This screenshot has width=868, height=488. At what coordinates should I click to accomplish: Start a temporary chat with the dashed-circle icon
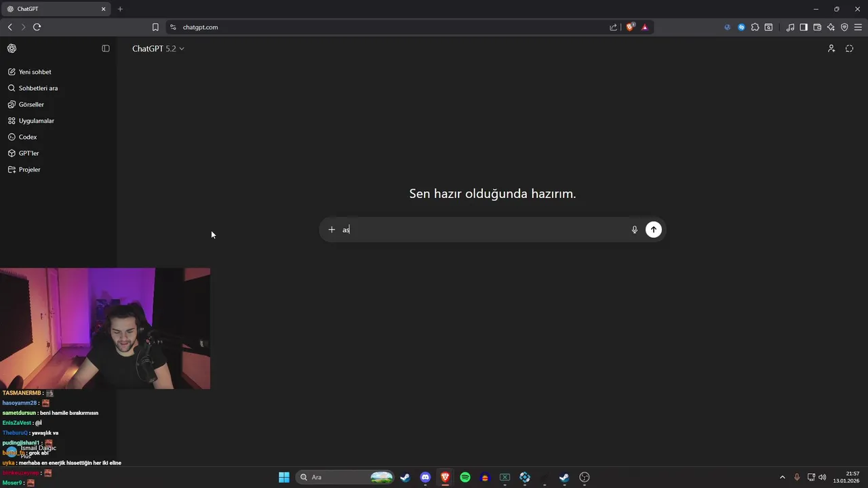point(849,48)
